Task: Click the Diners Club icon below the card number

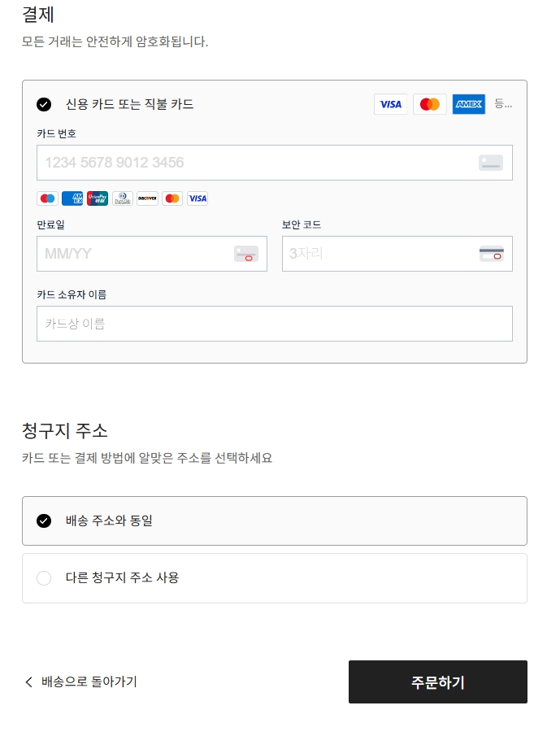Action: point(123,198)
